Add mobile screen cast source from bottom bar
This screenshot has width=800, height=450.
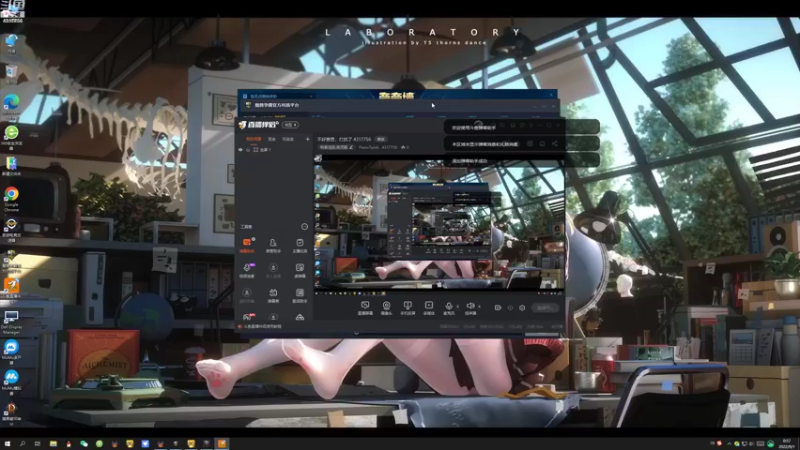(x=407, y=307)
